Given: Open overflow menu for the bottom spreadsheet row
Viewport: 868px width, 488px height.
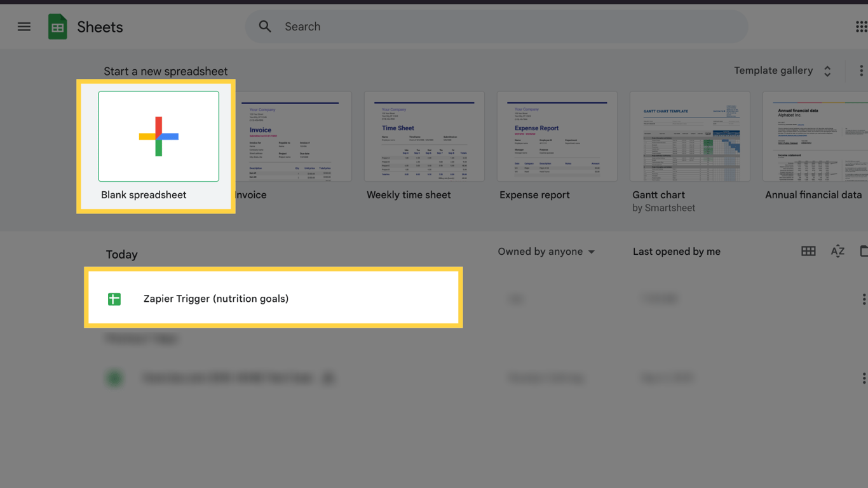Looking at the screenshot, I should [863, 377].
